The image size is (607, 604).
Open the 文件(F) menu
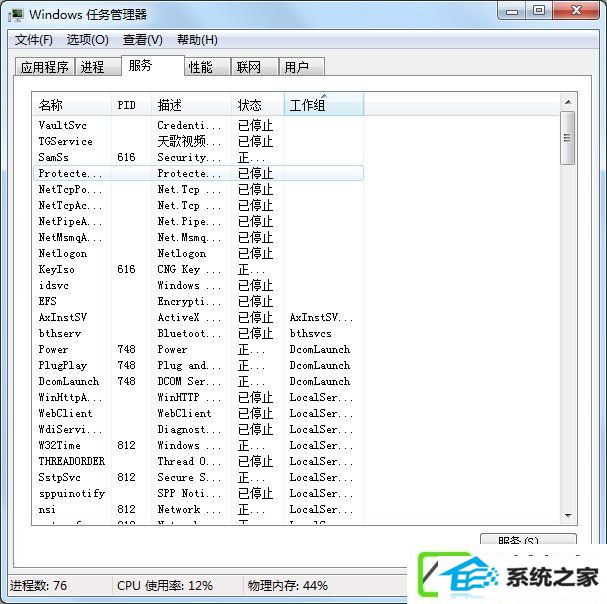pos(34,40)
